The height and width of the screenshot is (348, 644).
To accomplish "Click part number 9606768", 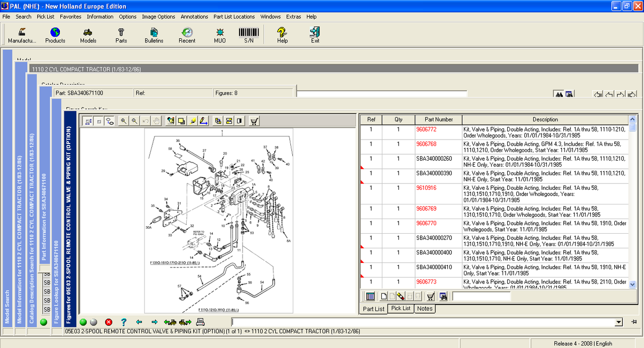I will (426, 144).
